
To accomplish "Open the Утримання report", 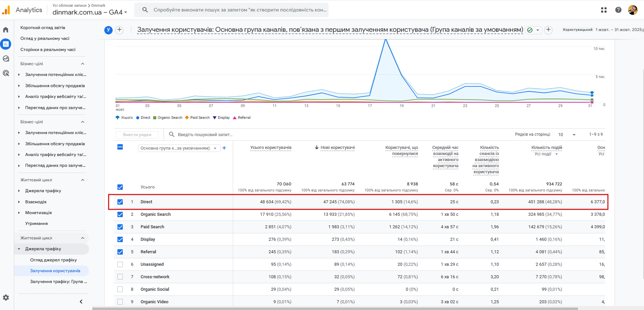I will tap(36, 224).
